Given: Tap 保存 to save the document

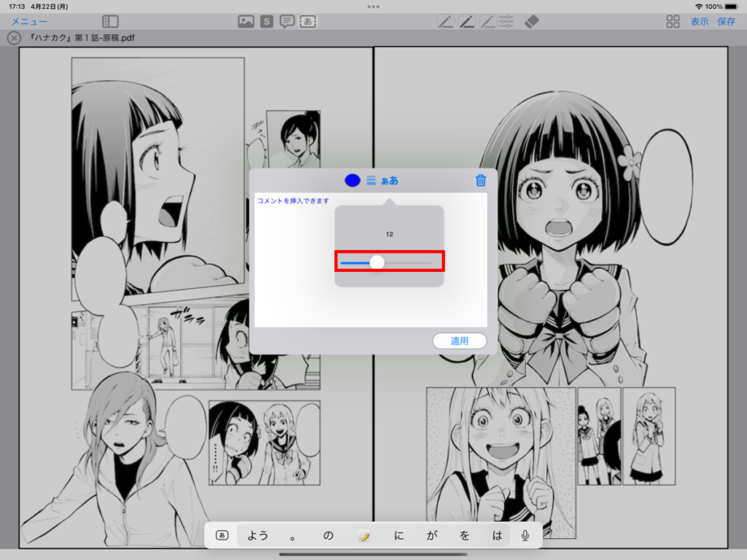Looking at the screenshot, I should pos(726,21).
